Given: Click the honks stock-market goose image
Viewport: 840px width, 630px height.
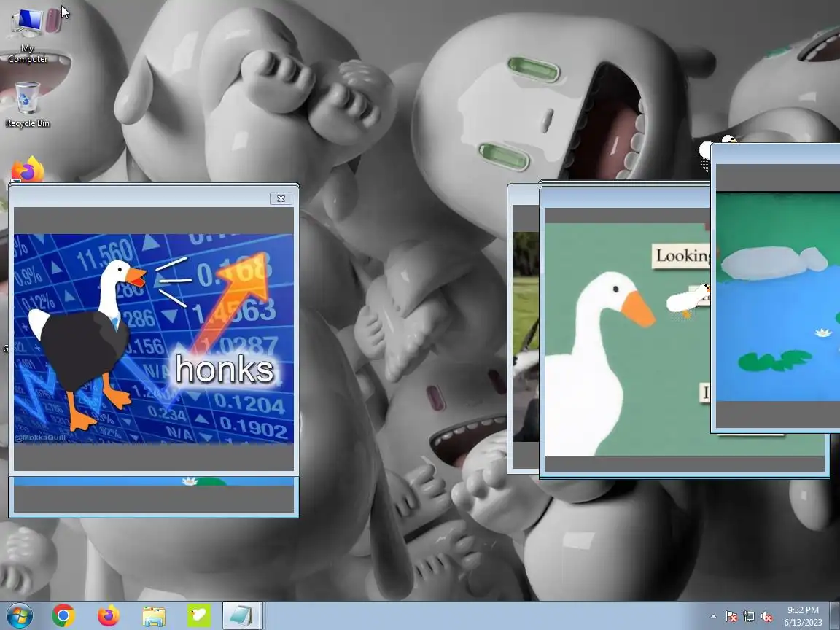Looking at the screenshot, I should pyautogui.click(x=154, y=338).
